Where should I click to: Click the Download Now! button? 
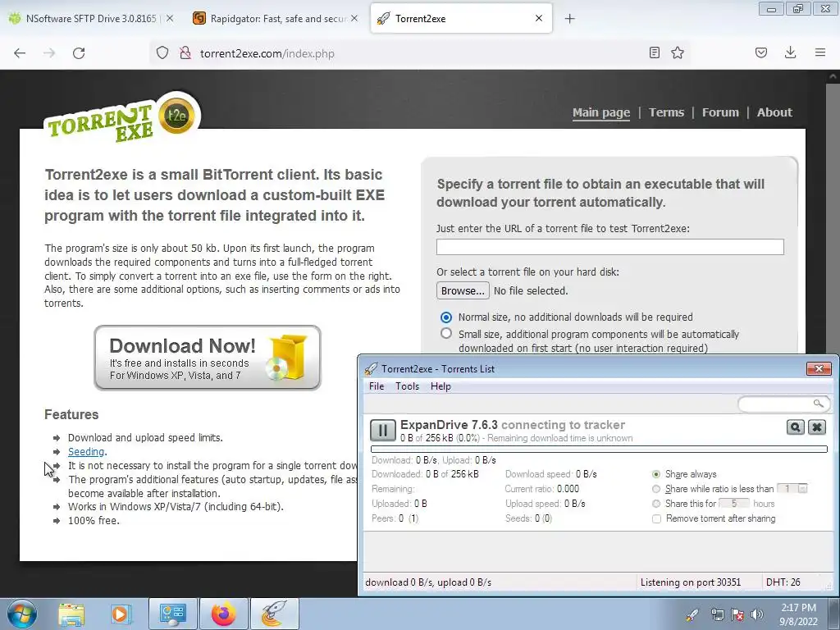point(208,358)
